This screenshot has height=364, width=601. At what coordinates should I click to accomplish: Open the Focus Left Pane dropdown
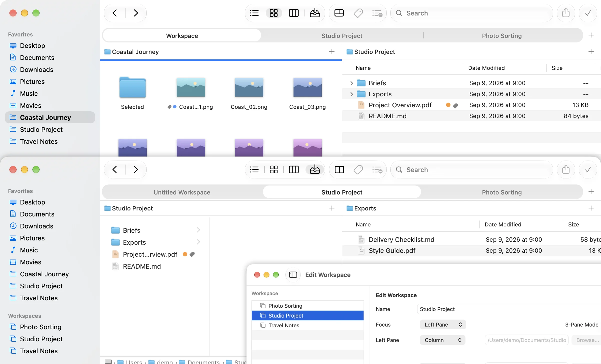443,325
